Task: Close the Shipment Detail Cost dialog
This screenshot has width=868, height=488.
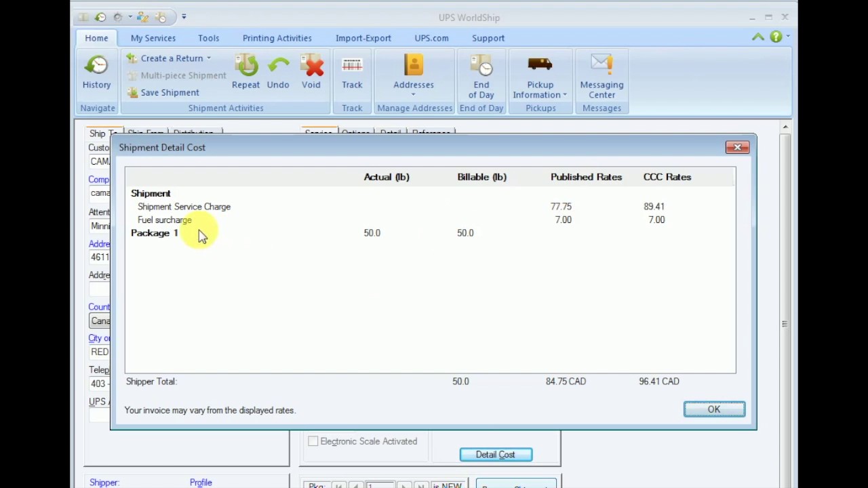Action: point(737,147)
